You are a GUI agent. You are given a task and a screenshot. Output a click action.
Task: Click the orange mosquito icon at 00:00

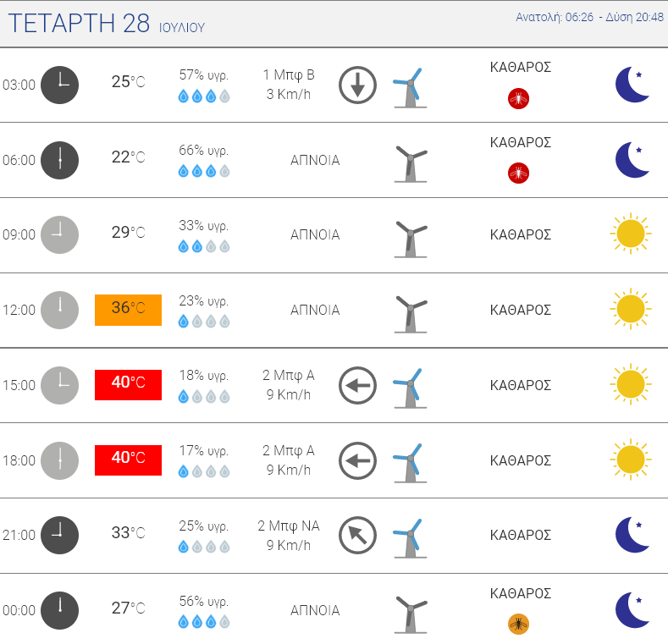(518, 625)
